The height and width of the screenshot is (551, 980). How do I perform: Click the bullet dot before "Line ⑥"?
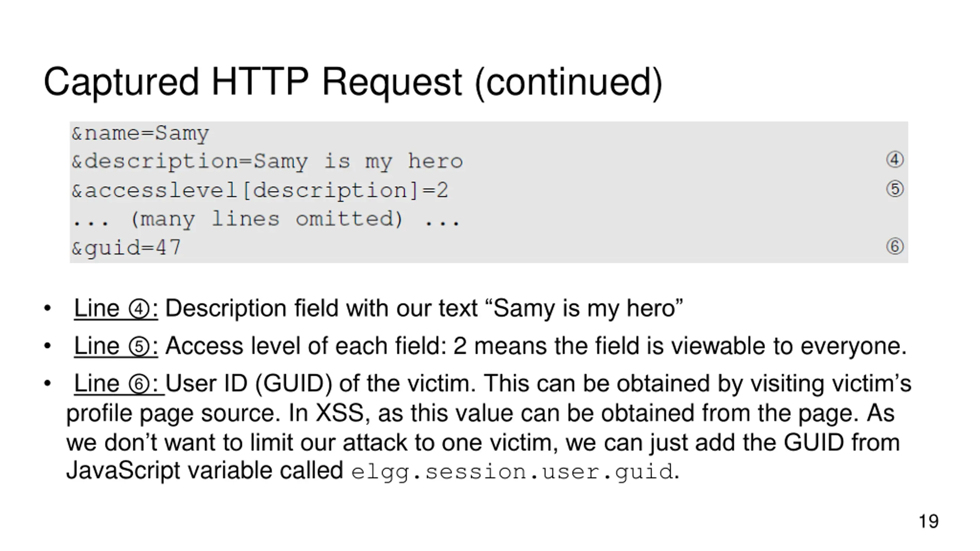47,383
